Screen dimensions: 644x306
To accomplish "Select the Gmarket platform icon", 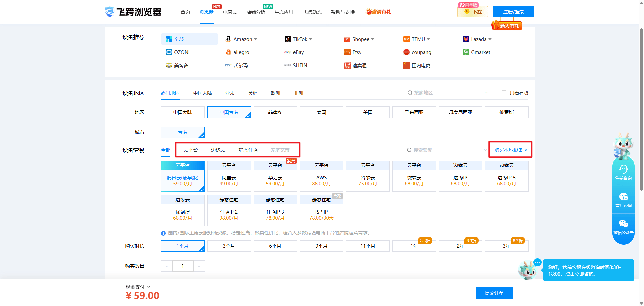I will [466, 52].
